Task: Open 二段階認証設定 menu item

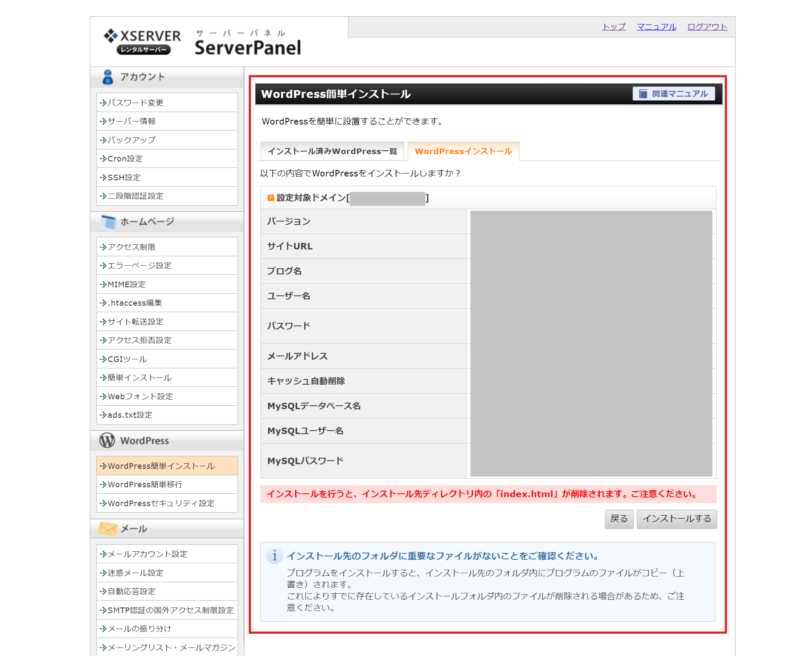Action: (x=167, y=196)
